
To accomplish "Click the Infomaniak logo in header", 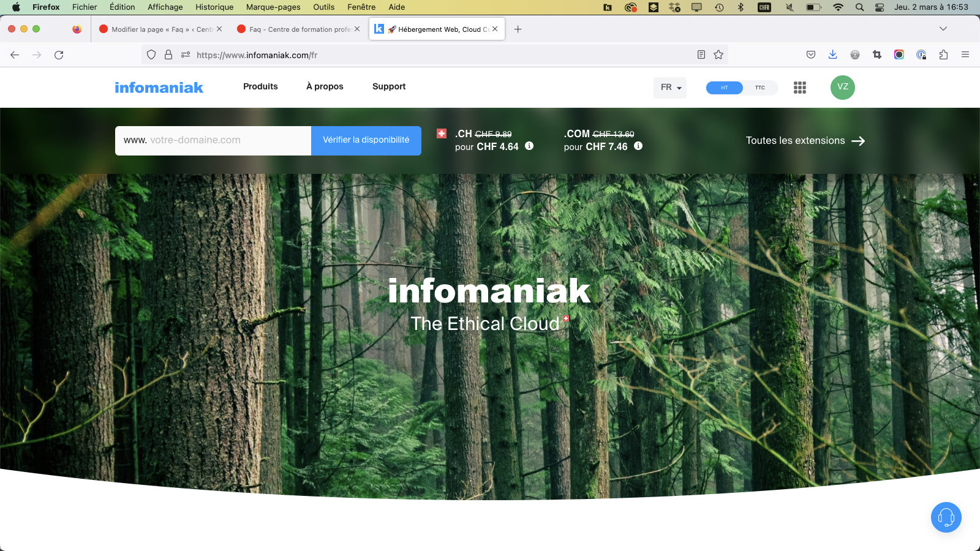I will [x=159, y=88].
